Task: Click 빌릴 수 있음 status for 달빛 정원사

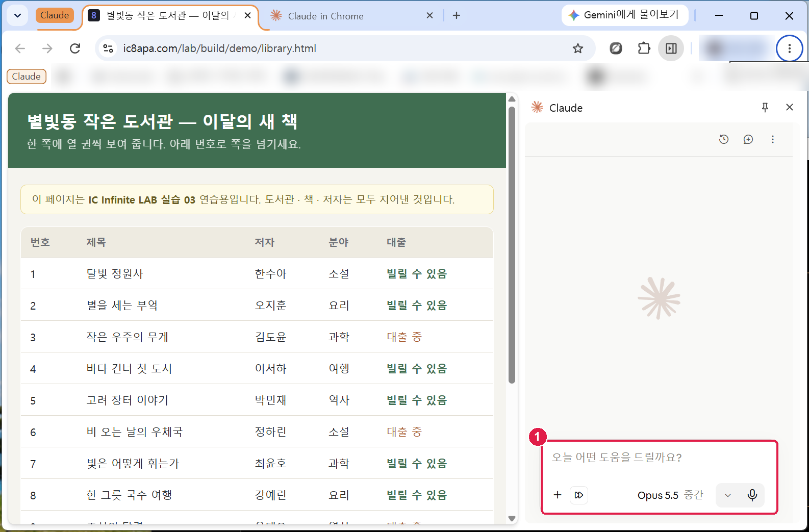Action: pos(416,274)
